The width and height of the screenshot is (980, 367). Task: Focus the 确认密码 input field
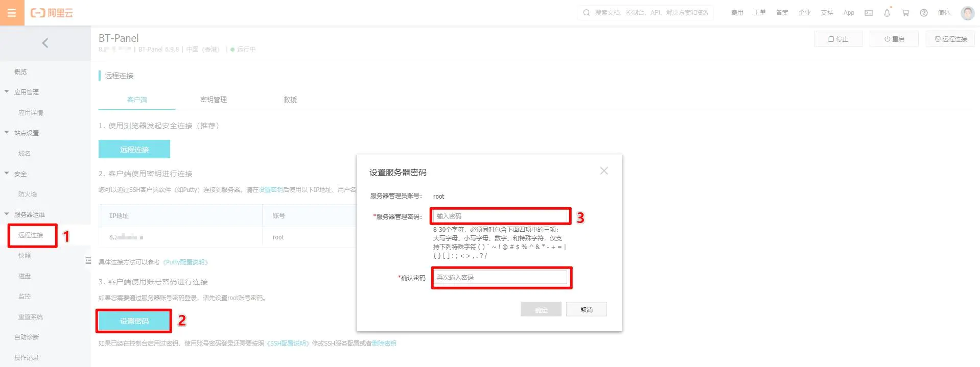[500, 277]
